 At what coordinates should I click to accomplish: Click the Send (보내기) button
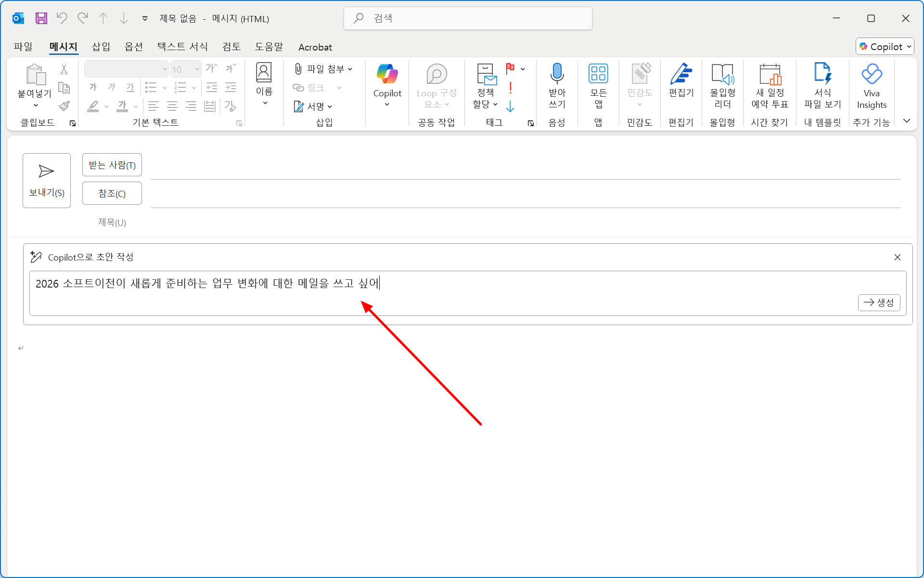[x=47, y=181]
